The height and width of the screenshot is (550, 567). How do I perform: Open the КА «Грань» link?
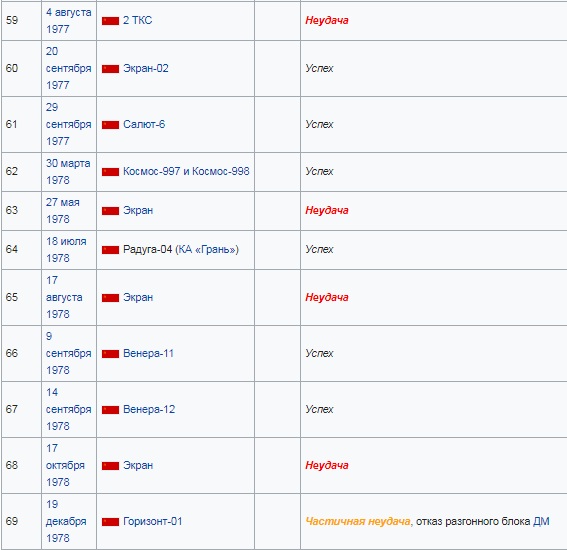(207, 250)
